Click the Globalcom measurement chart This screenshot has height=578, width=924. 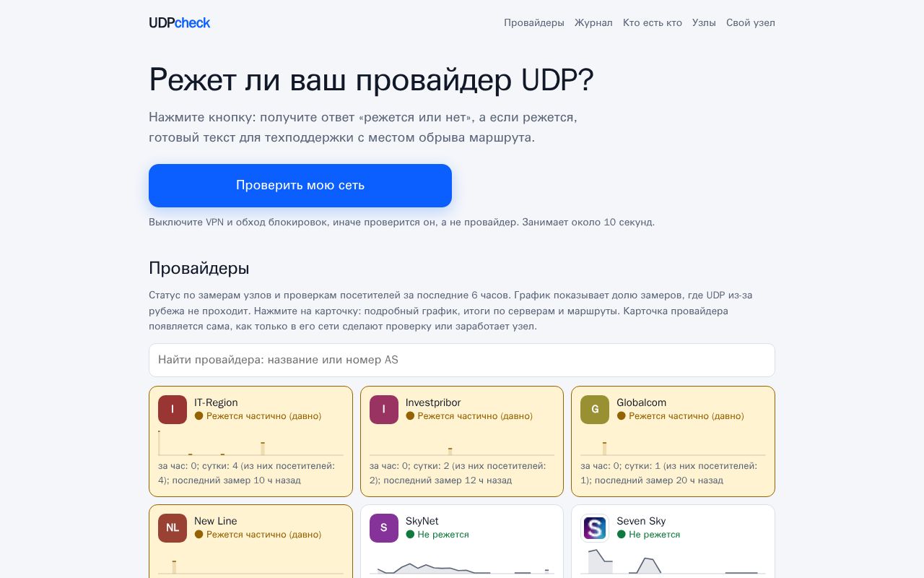click(x=673, y=443)
